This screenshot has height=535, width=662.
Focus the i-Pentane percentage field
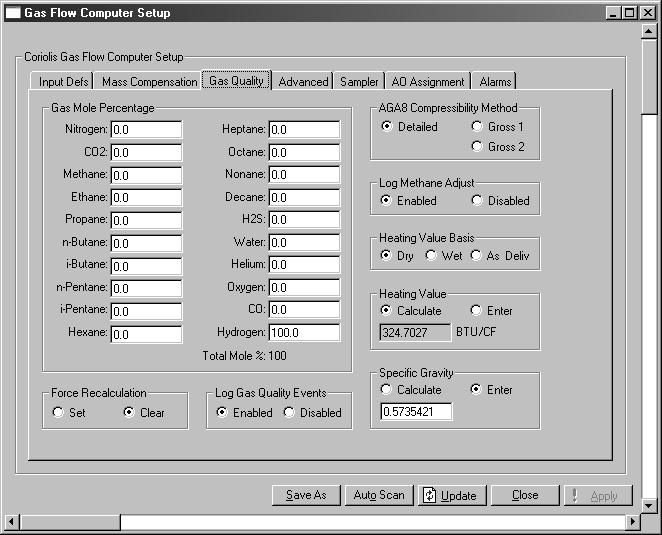pos(146,311)
